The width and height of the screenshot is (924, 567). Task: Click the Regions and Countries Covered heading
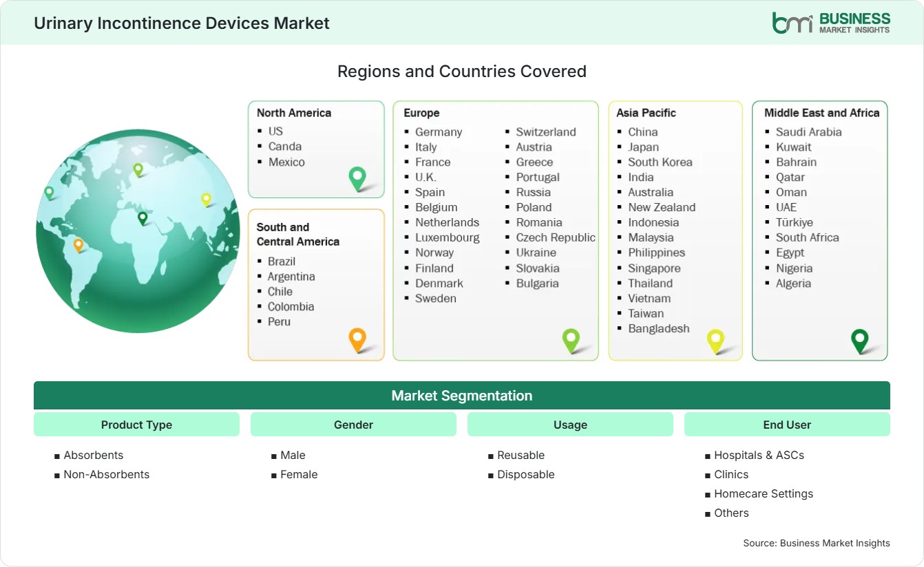pos(462,71)
